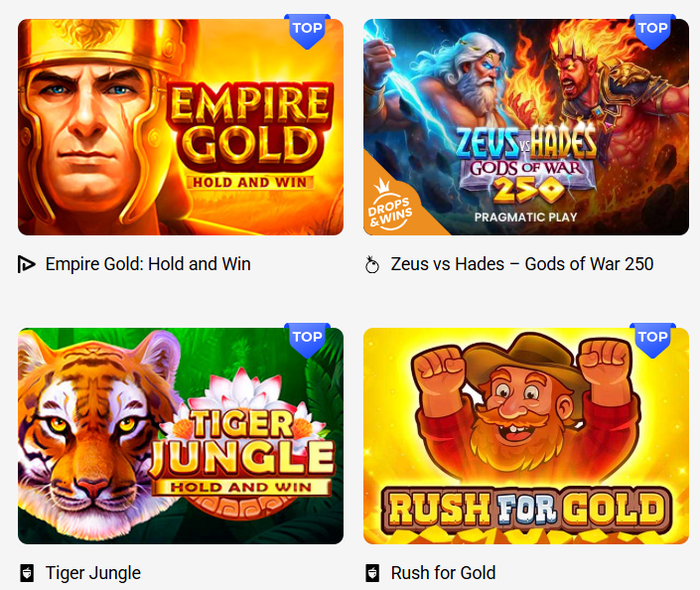The image size is (700, 590).
Task: Launch the Tiger Jungle game thumbnail
Action: pyautogui.click(x=181, y=436)
